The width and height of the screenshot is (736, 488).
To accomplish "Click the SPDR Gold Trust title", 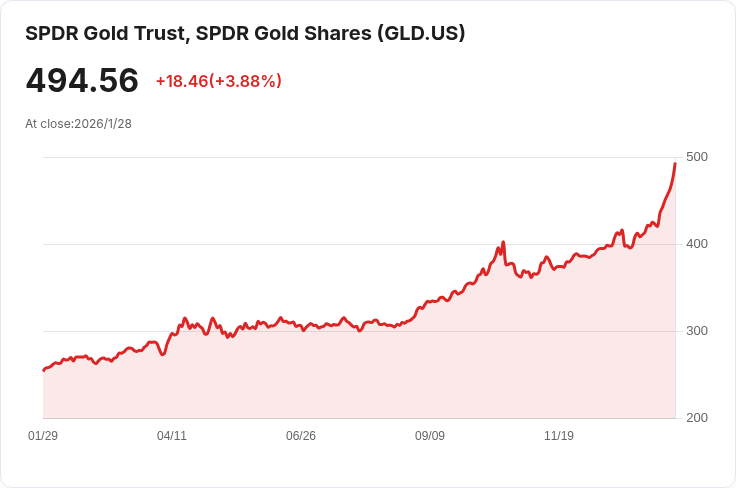I will click(245, 33).
